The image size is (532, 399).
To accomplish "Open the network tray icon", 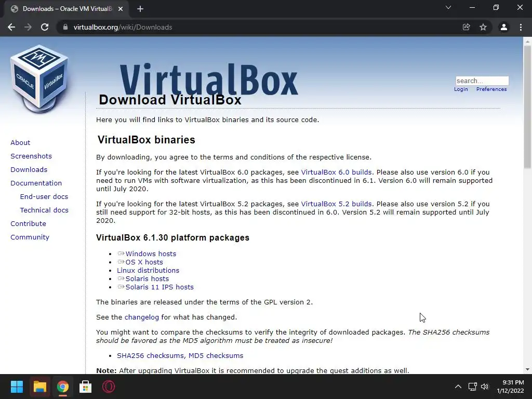I will [472, 387].
